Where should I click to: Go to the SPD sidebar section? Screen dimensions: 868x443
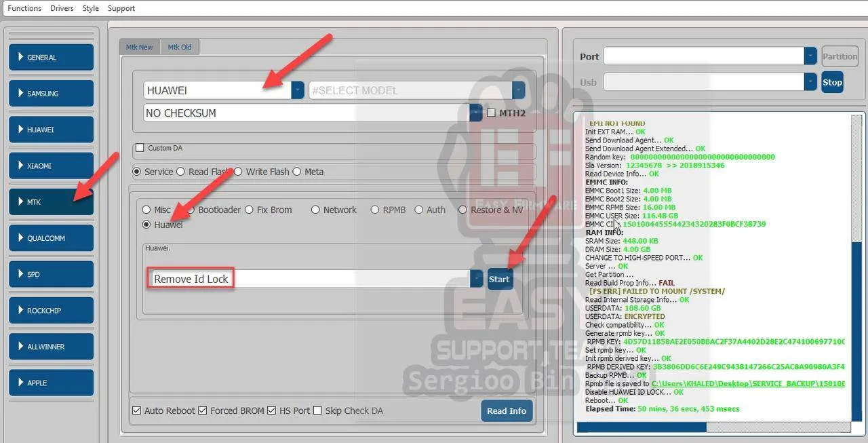(x=51, y=274)
